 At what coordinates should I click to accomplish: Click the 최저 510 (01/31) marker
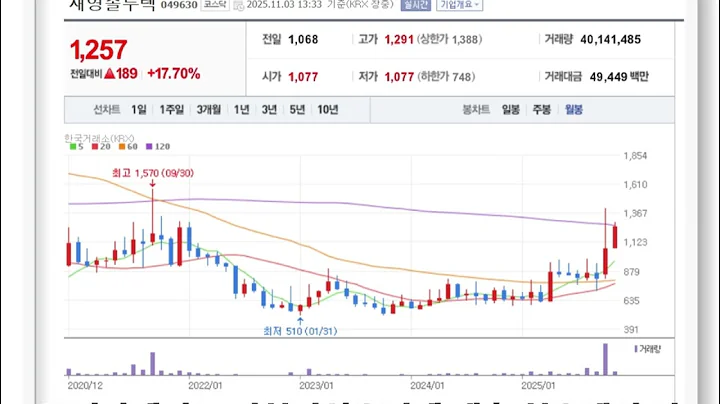(300, 331)
